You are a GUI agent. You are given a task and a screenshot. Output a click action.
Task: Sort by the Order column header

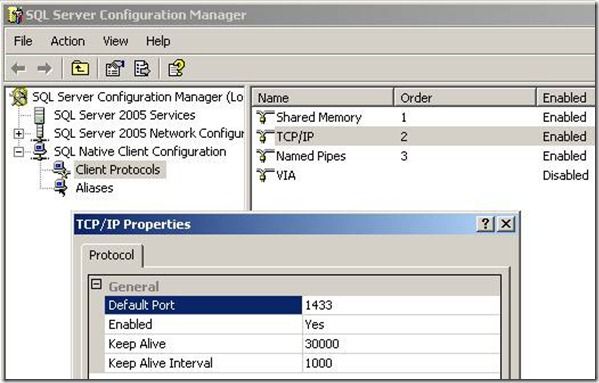465,97
